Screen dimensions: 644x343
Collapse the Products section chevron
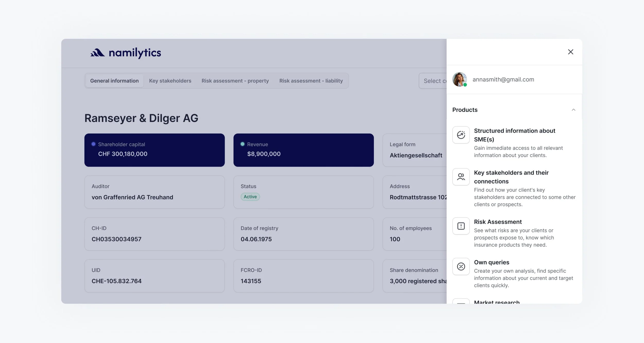(x=573, y=110)
